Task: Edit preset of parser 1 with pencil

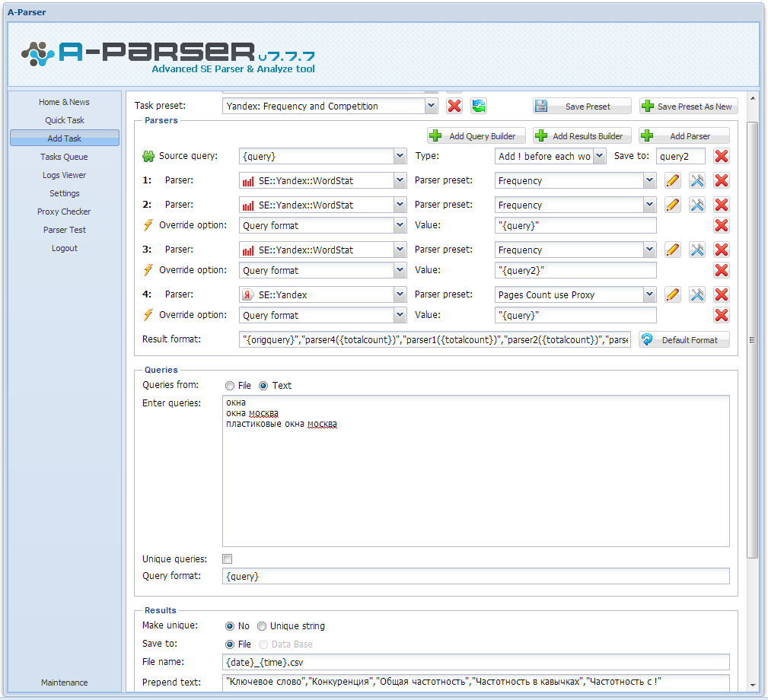Action: [x=673, y=180]
